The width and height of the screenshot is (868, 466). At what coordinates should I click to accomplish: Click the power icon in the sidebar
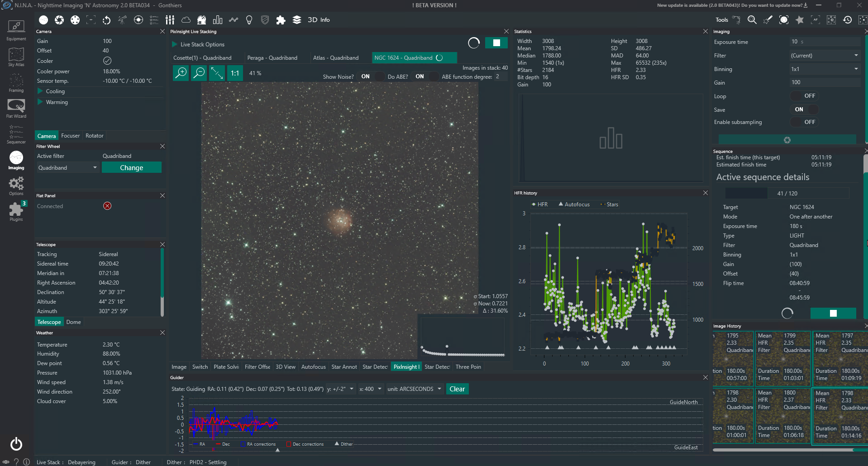(x=16, y=444)
